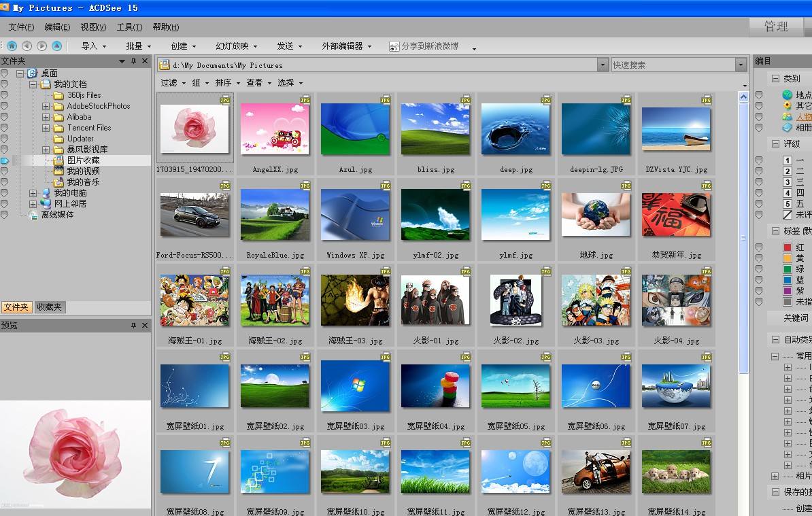
Task: Open the 工具 menu
Action: [129, 27]
